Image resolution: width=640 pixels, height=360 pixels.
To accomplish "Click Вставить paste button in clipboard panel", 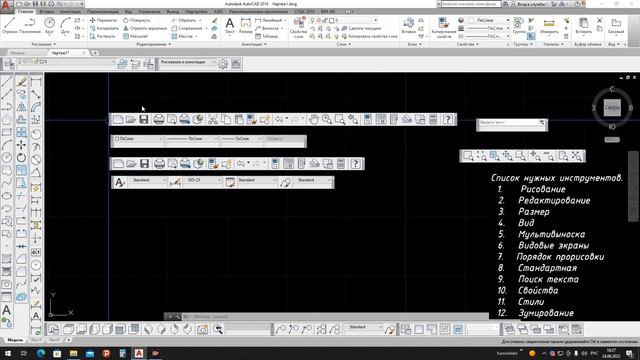I will (583, 26).
